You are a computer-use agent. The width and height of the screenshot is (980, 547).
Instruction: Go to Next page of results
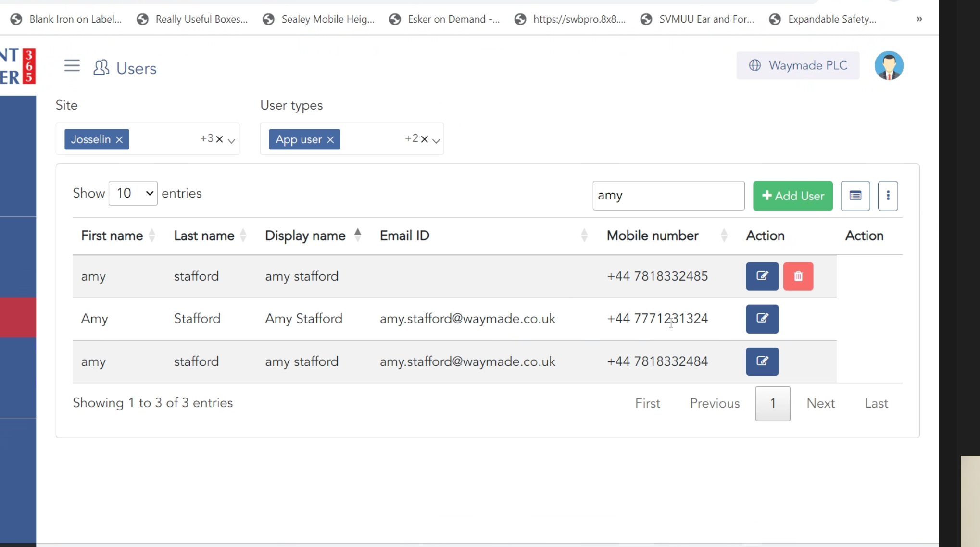click(820, 403)
